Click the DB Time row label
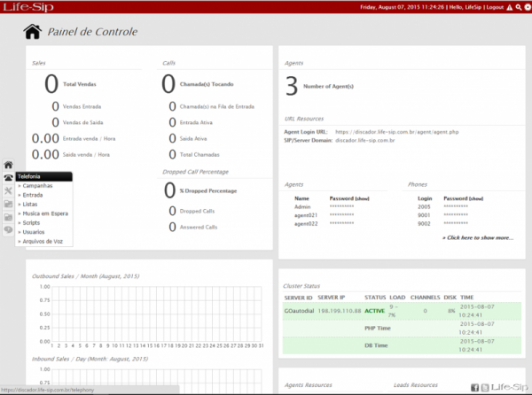 (x=376, y=345)
